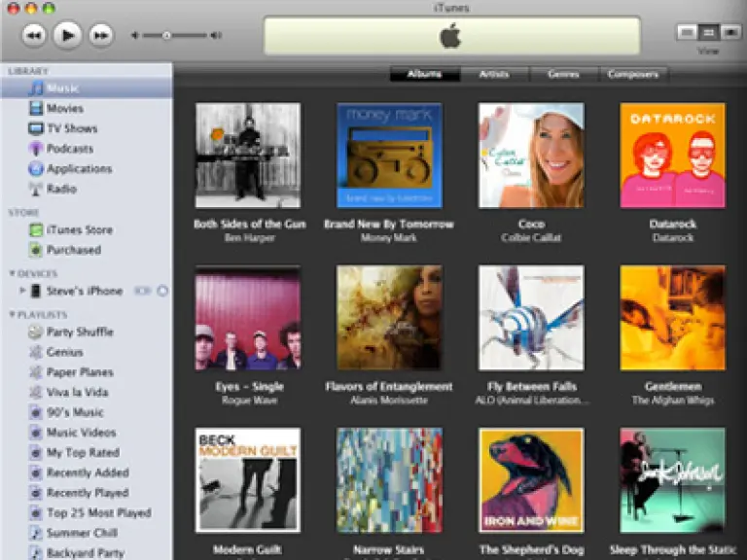This screenshot has width=747, height=560.
Task: Enable the grid view toggle button
Action: pyautogui.click(x=708, y=32)
